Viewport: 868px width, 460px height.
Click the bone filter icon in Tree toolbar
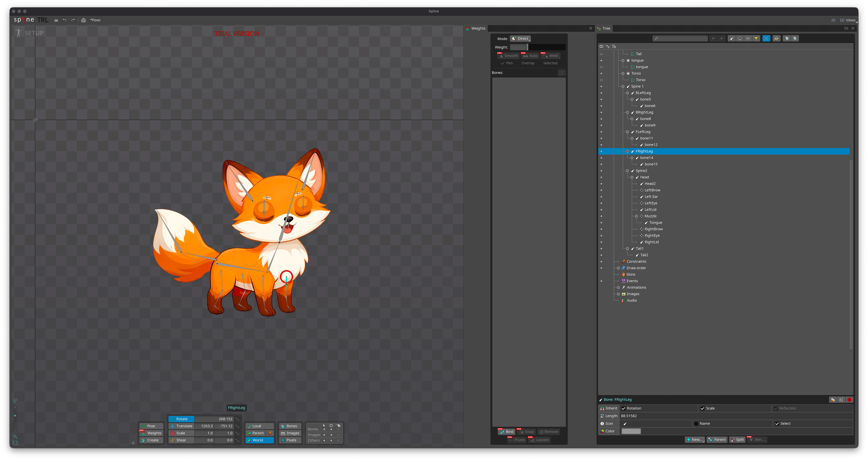coord(731,38)
